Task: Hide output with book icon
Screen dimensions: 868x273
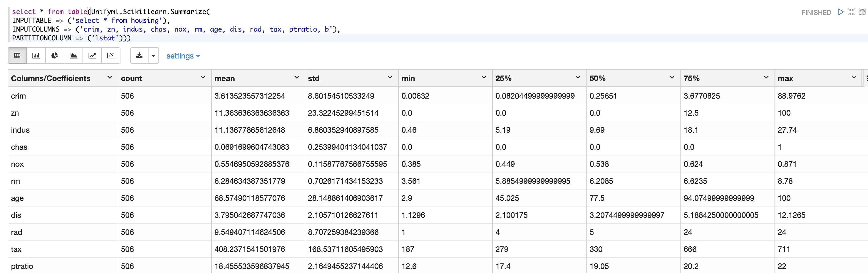Action: click(x=862, y=12)
